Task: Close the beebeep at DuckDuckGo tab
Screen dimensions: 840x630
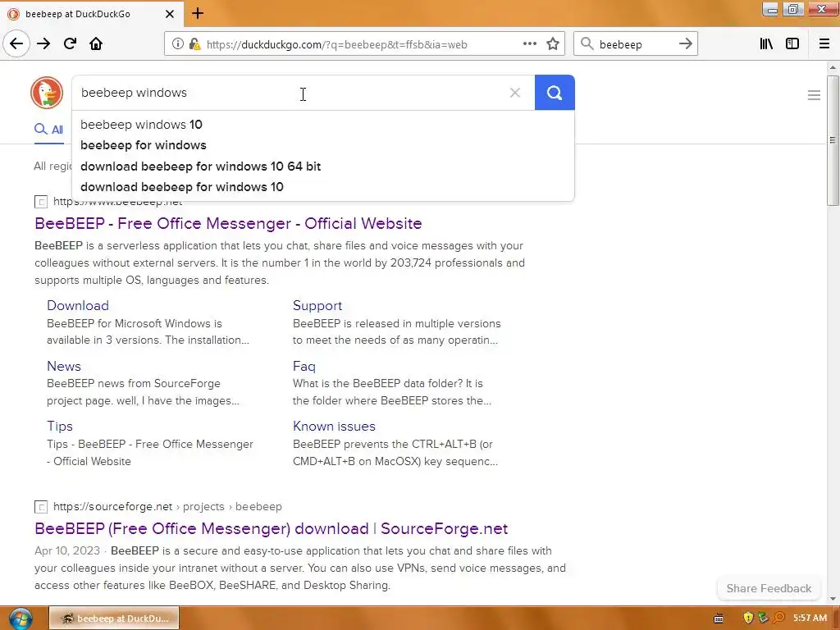Action: coord(169,14)
